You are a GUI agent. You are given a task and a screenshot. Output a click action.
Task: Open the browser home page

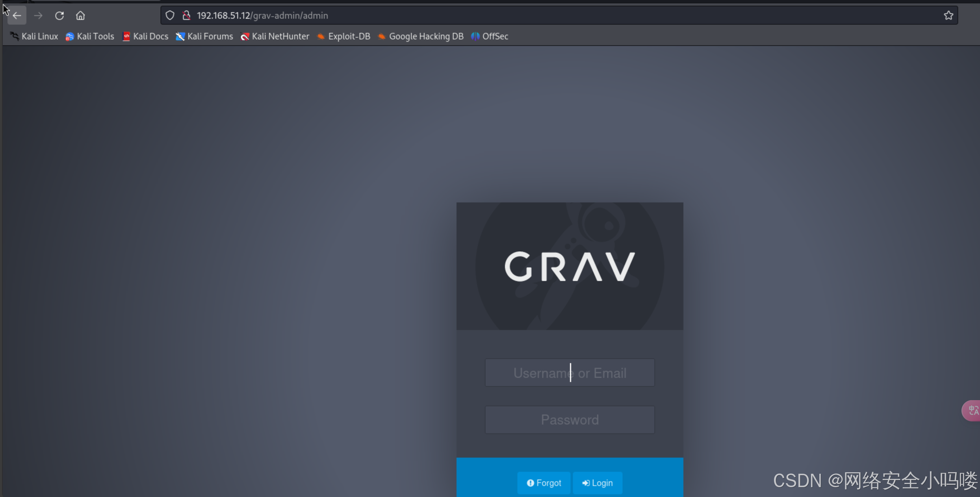tap(80, 16)
